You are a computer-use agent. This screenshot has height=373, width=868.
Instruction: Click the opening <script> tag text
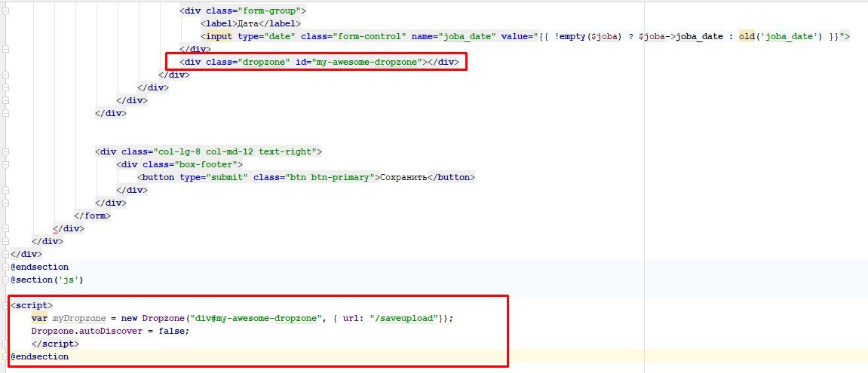pos(32,305)
